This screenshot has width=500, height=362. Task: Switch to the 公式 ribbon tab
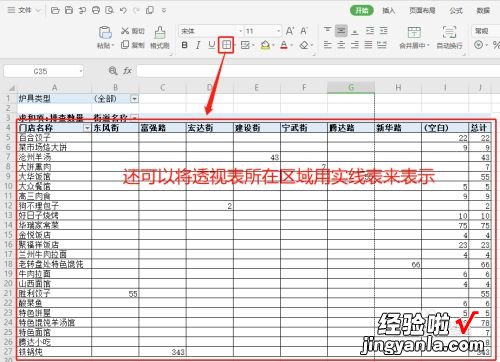click(x=456, y=11)
